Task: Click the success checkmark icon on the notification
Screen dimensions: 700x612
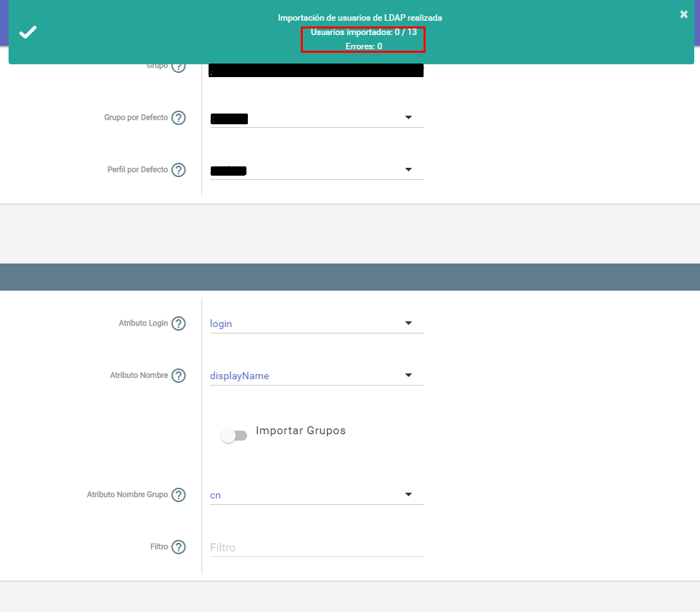Action: pyautogui.click(x=28, y=31)
